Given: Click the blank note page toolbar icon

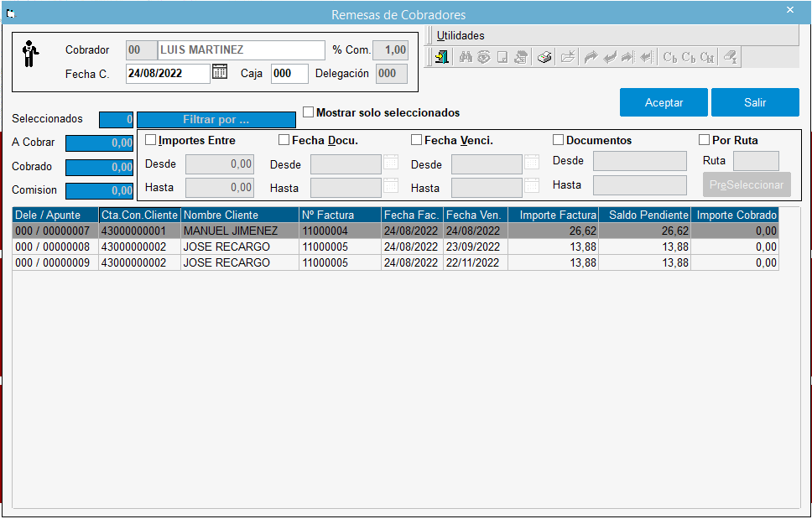Looking at the screenshot, I should [x=502, y=57].
